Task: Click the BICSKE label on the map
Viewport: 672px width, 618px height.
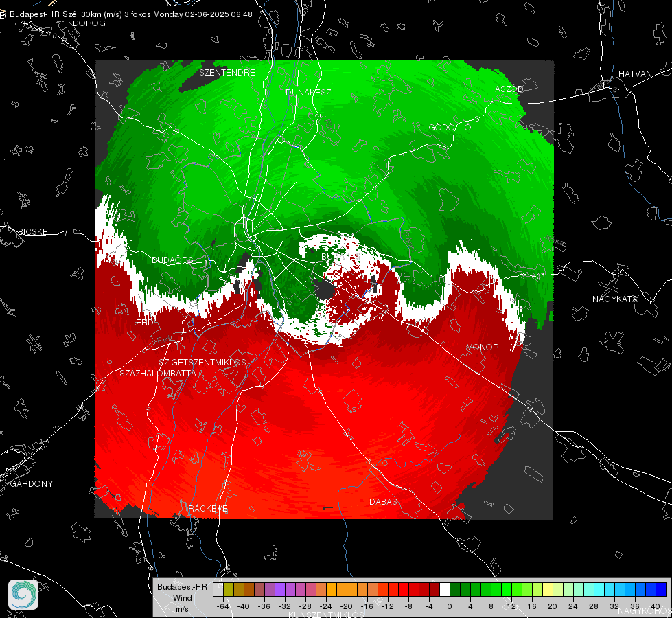Action: point(32,231)
